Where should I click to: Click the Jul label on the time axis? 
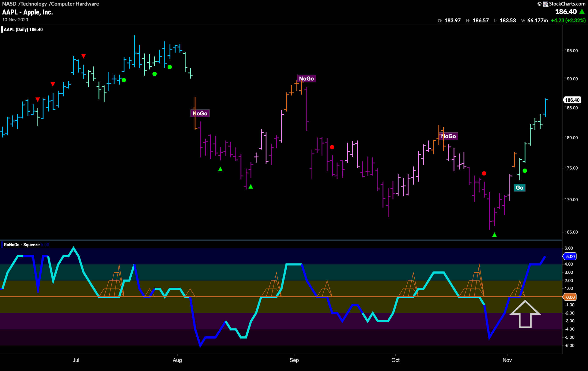pyautogui.click(x=76, y=360)
